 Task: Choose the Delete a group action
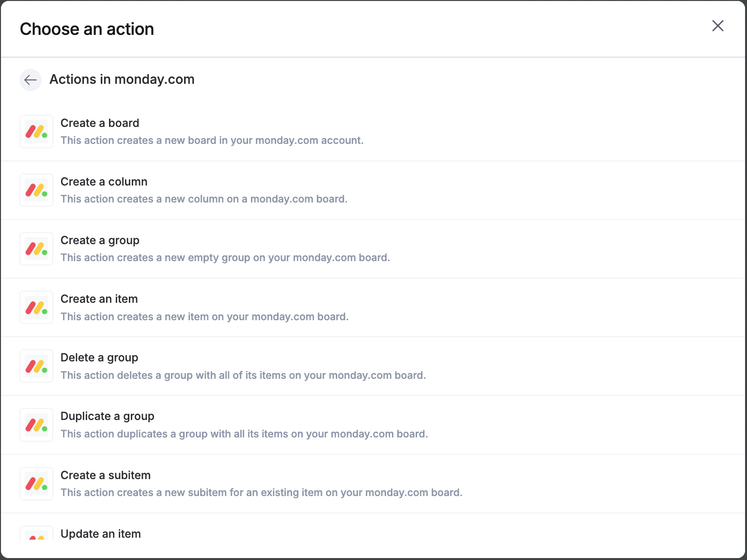click(373, 366)
